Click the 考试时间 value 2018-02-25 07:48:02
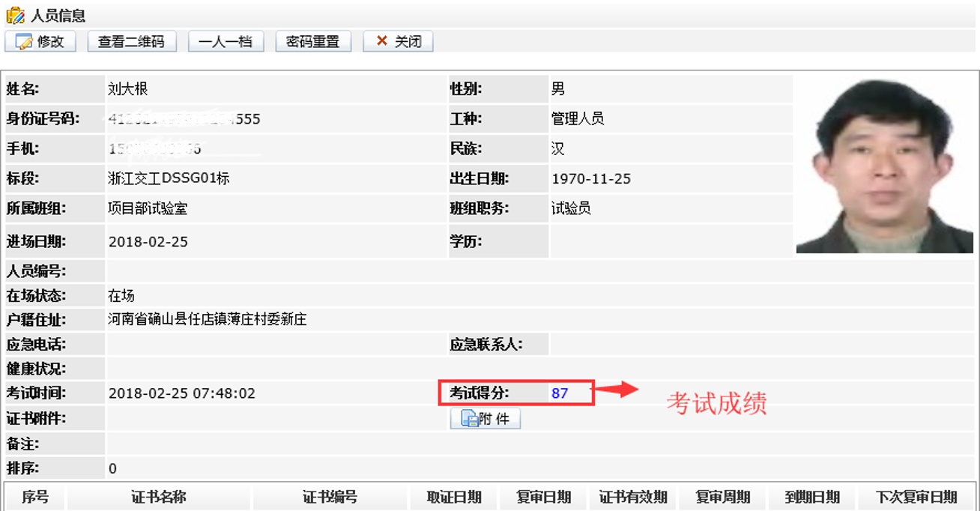The image size is (980, 511). pyautogui.click(x=182, y=393)
